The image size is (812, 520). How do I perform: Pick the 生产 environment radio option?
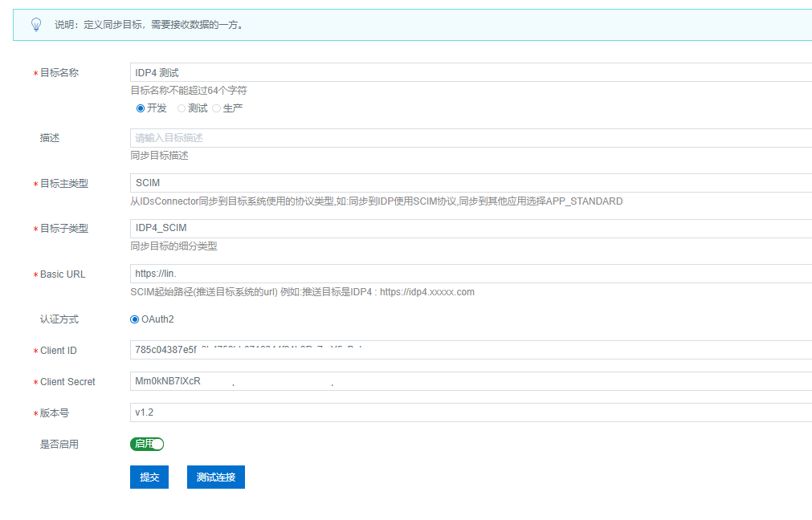pos(216,108)
